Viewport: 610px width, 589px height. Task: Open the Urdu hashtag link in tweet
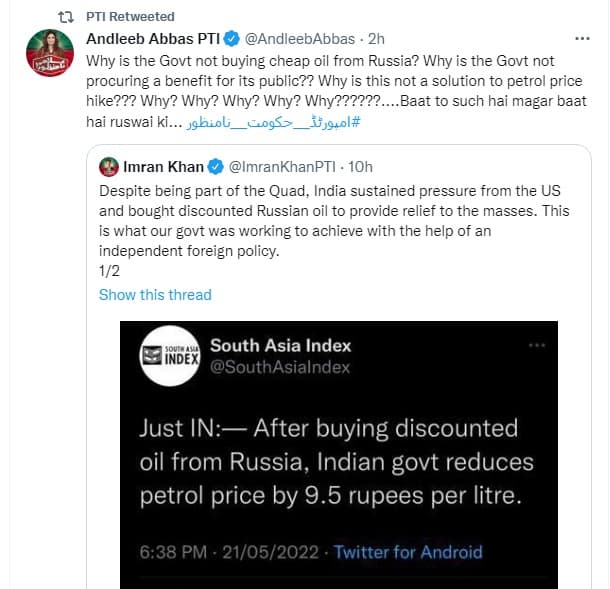(273, 122)
